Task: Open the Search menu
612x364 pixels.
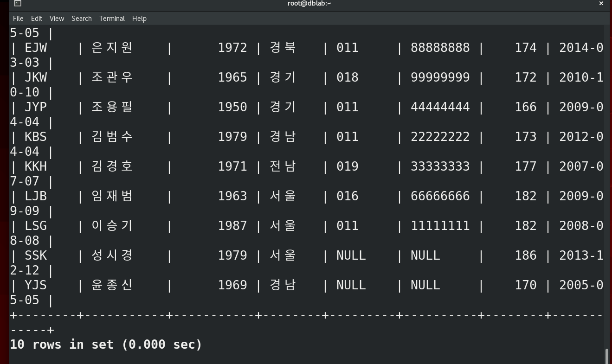Action: pos(82,19)
